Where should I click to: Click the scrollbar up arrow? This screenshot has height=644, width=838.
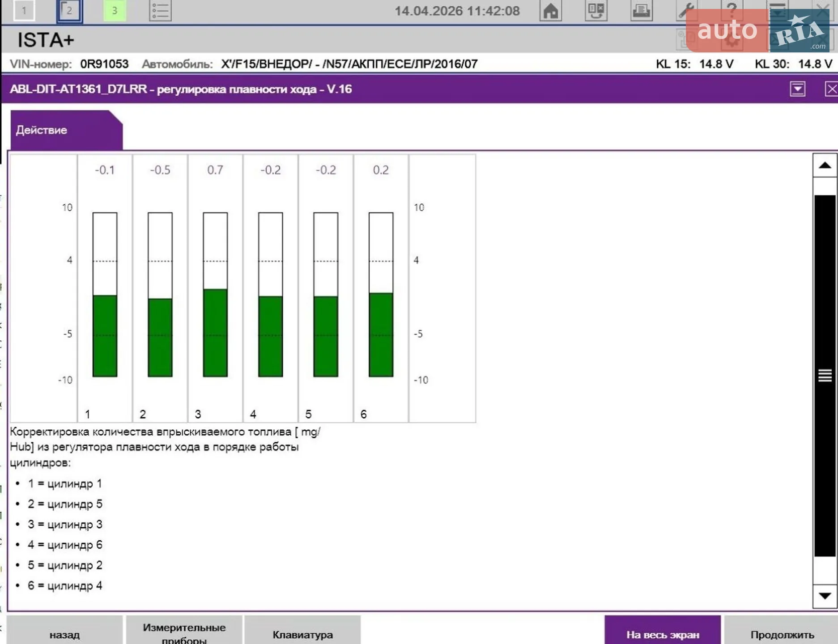[825, 165]
